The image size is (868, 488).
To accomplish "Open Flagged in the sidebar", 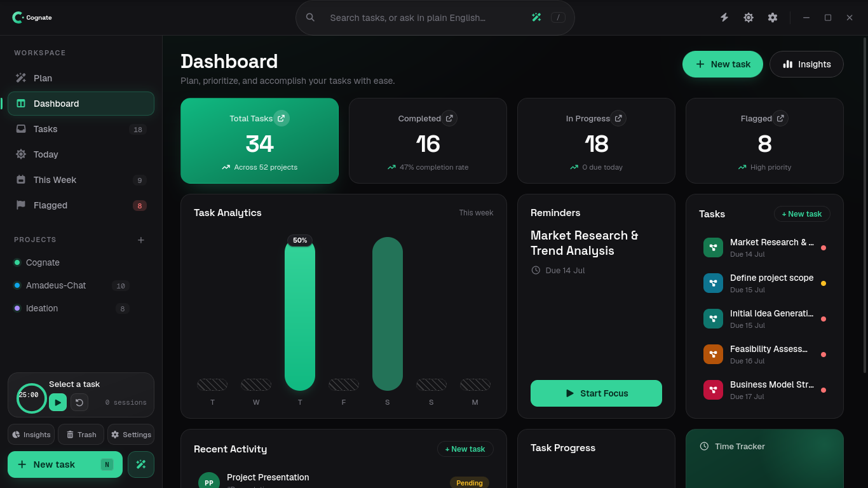I will click(x=81, y=205).
